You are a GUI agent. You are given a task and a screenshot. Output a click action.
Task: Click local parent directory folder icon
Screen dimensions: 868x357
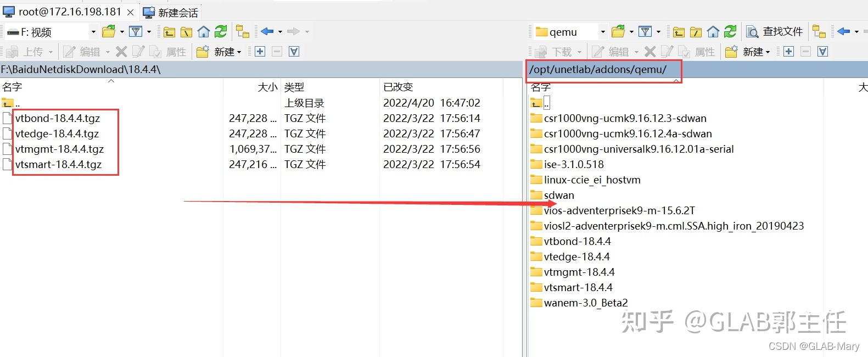170,32
